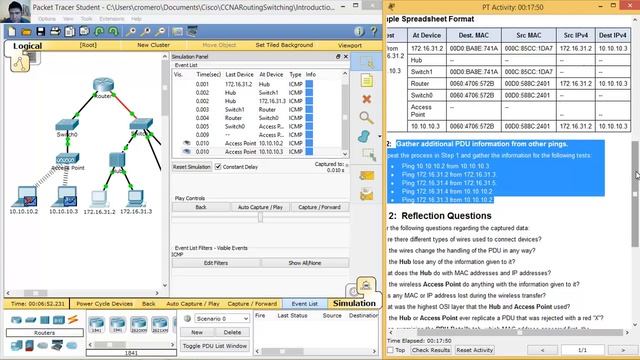Open the Custom Devices Dialog icon
640x360 pixels.
tap(192, 31)
